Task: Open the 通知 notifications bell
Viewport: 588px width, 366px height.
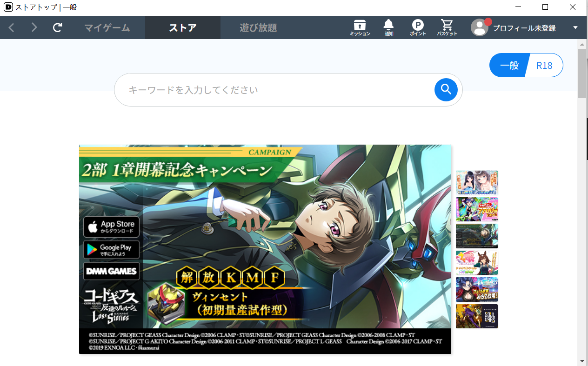Action: point(388,28)
